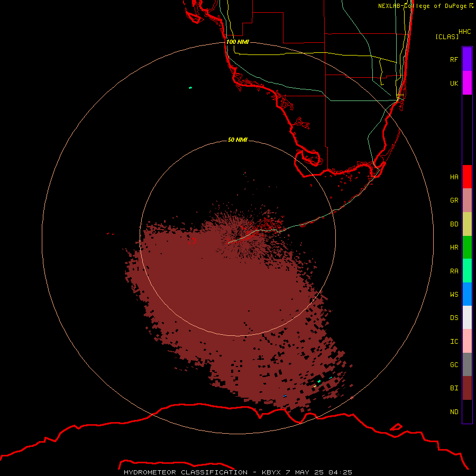This screenshot has height=476, width=476.
Task: Click the HR legend label
Action: click(454, 248)
